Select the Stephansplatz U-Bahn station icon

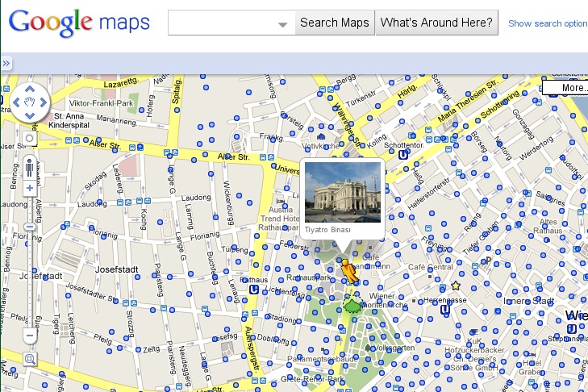(572, 329)
